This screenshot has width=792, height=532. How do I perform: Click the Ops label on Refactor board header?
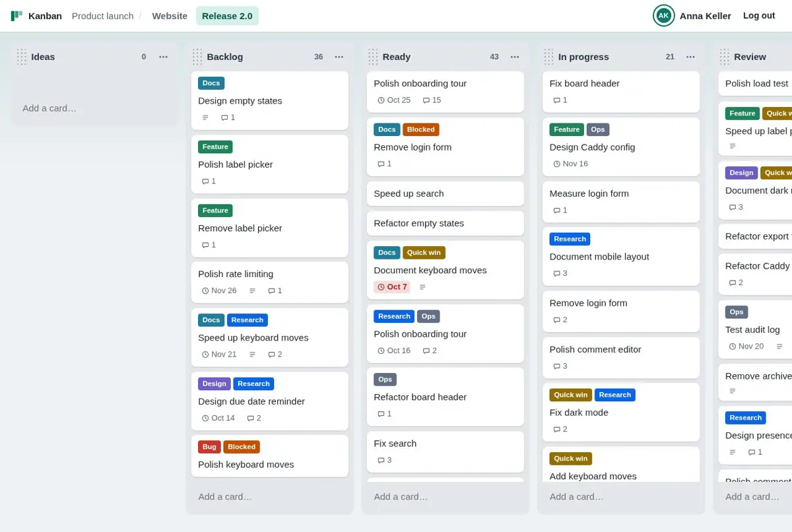tap(385, 380)
